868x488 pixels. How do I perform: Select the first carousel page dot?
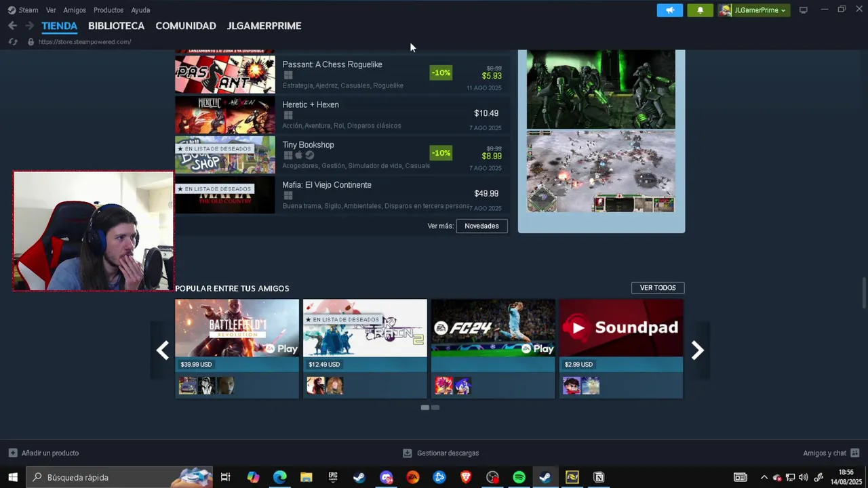coord(425,407)
